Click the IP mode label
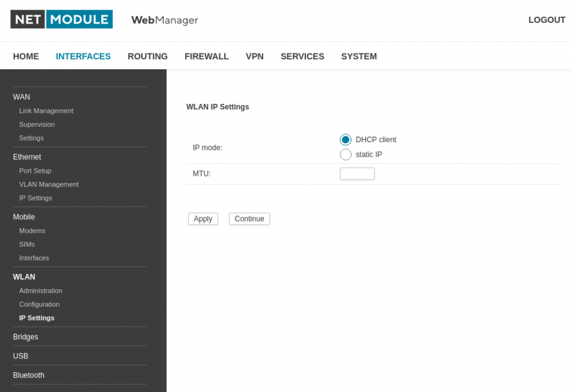This screenshot has width=571, height=392. (x=207, y=148)
